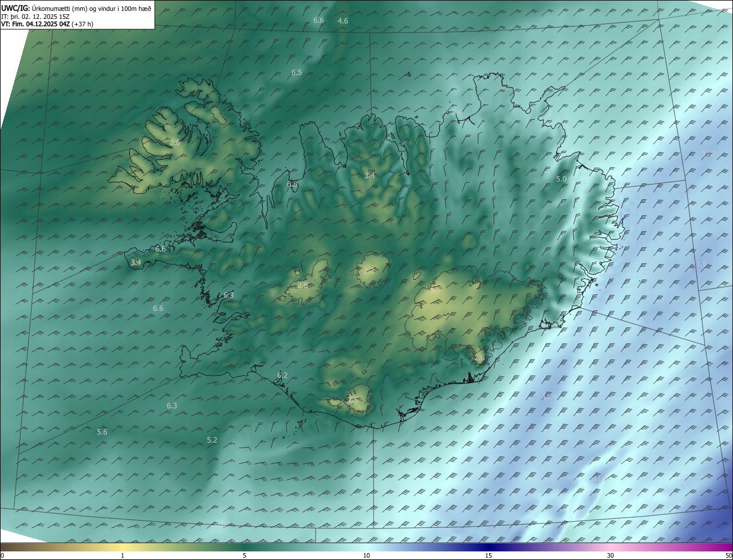Click the 6.6 value offshore below the Snæfellsnes peninsula

tap(158, 309)
